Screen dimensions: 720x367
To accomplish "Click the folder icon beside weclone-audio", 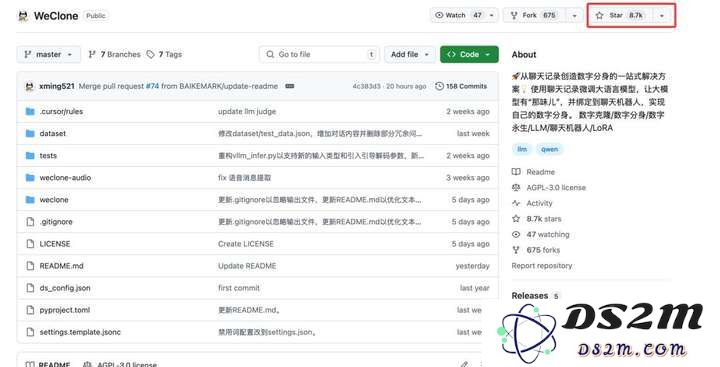I will click(x=30, y=178).
